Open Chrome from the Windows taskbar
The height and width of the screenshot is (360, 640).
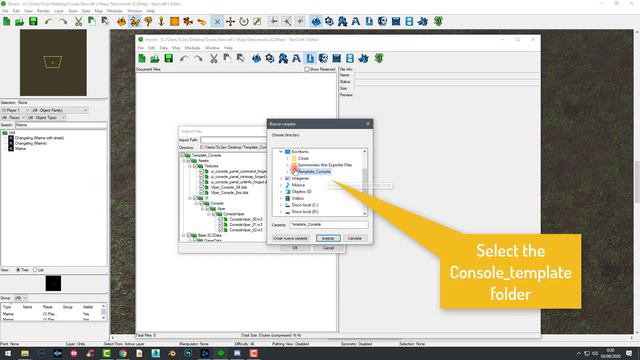(x=123, y=353)
